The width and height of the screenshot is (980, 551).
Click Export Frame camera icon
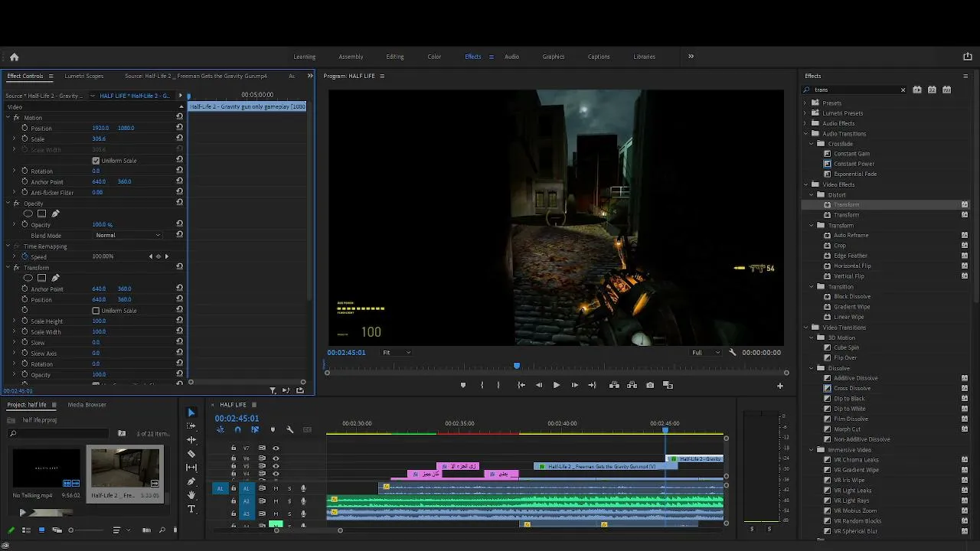point(650,385)
